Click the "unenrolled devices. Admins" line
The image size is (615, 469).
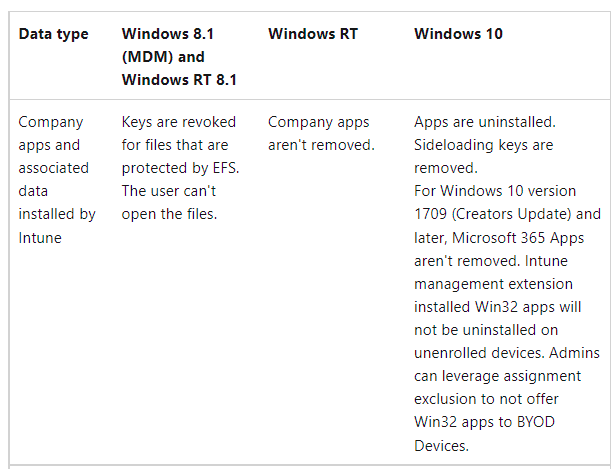pyautogui.click(x=507, y=353)
